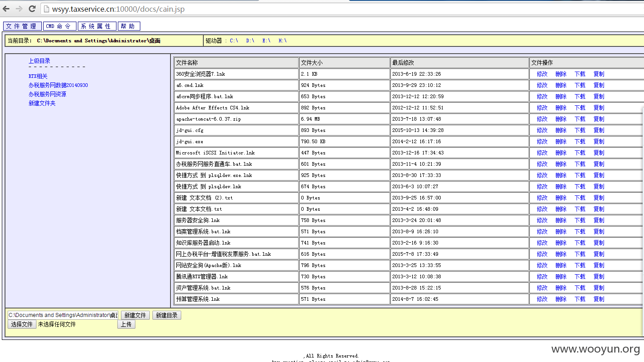Delete a6.cmd.lnk using 删除
The width and height of the screenshot is (644, 362).
561,85
